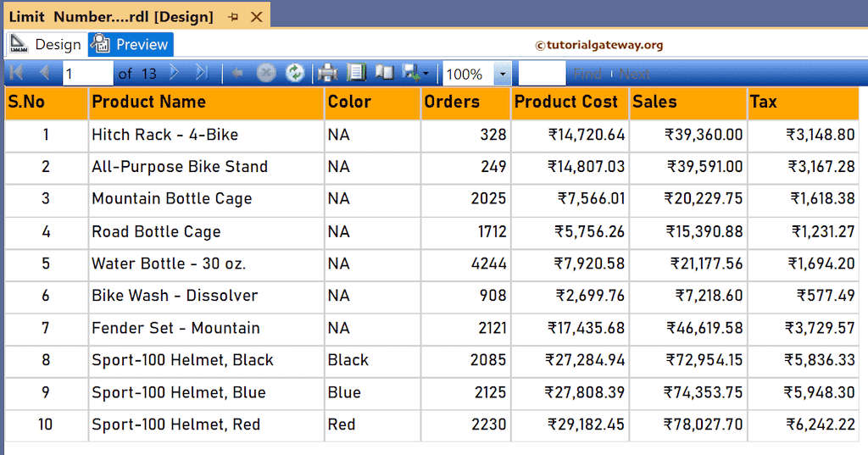Click the product cost ₹5,756.26
The image size is (868, 455).
point(590,232)
